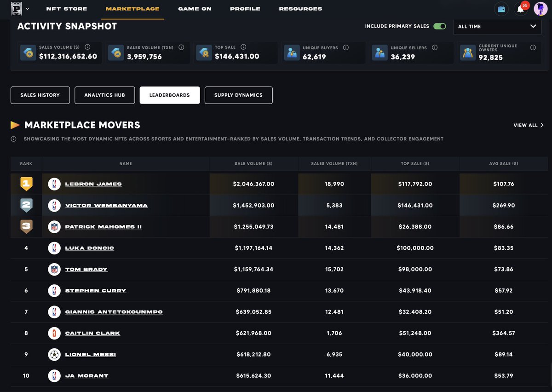This screenshot has width=552, height=392.
Task: Click NFL logo beside Patrick Mahomes II
Action: [x=55, y=227]
